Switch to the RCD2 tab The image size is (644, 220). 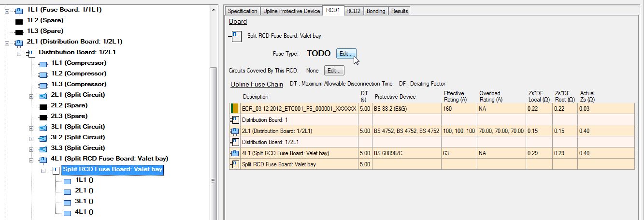click(354, 11)
